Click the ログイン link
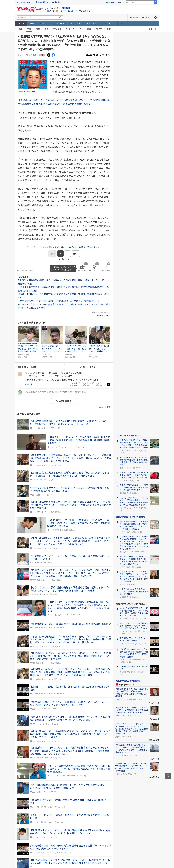Screen dimensions: 174x868 click(x=51, y=11)
